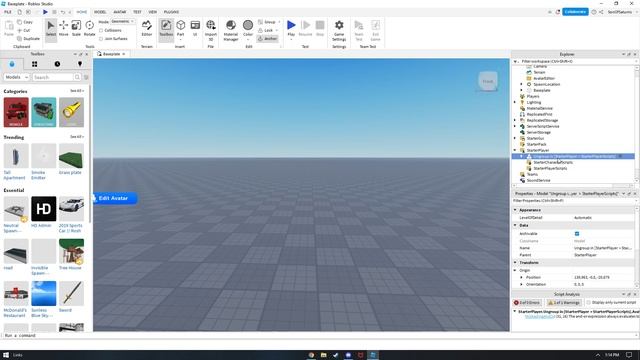Expand the Lighting tree node
This screenshot has width=640, height=360.
click(515, 102)
